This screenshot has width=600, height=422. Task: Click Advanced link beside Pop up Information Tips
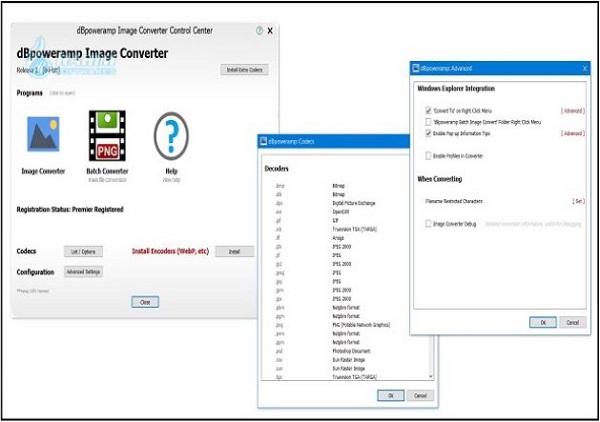pyautogui.click(x=573, y=134)
